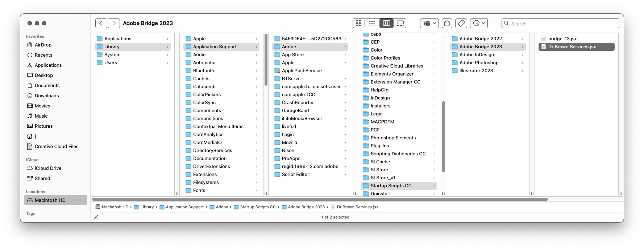Open the Photoshop Elements folder
644x249 pixels.
click(x=399, y=138)
